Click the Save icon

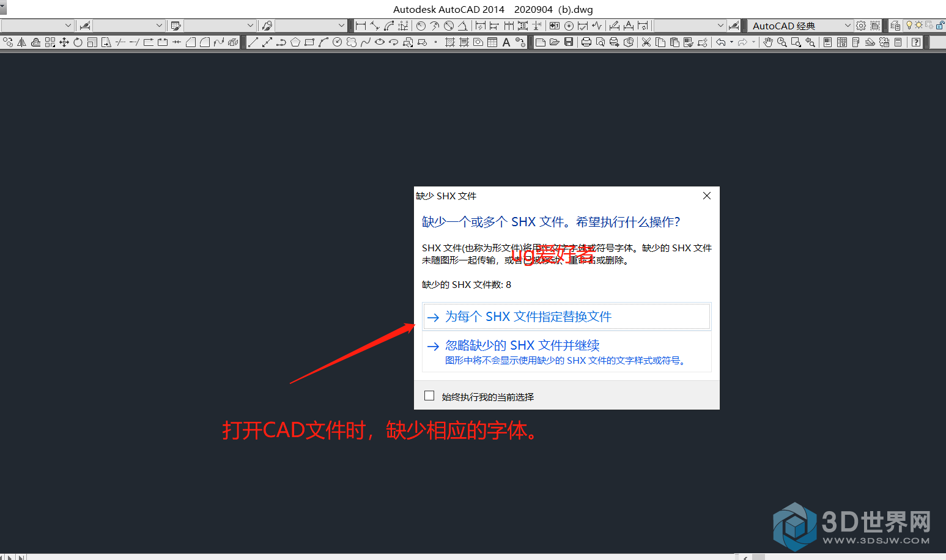click(x=569, y=42)
